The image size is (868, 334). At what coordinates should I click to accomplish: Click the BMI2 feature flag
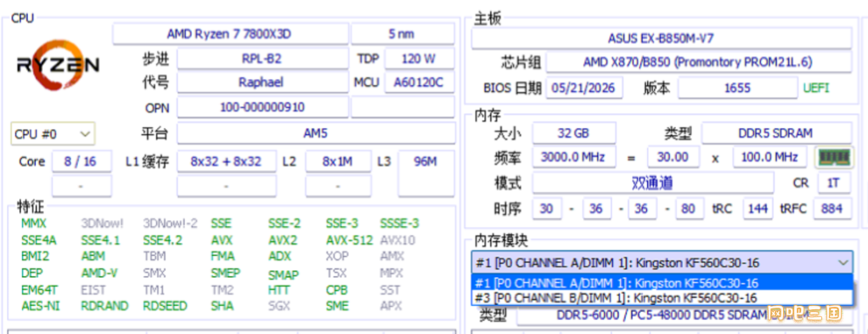coord(35,257)
